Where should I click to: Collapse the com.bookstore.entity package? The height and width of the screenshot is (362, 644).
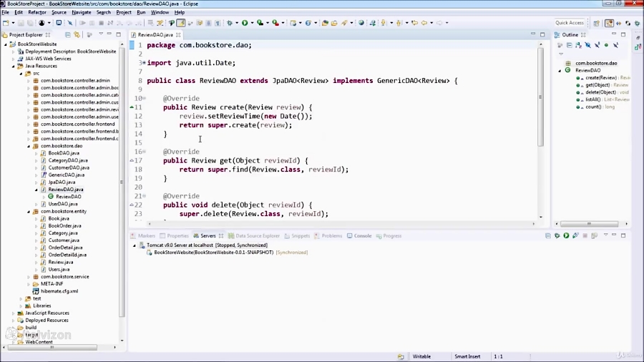(x=29, y=211)
